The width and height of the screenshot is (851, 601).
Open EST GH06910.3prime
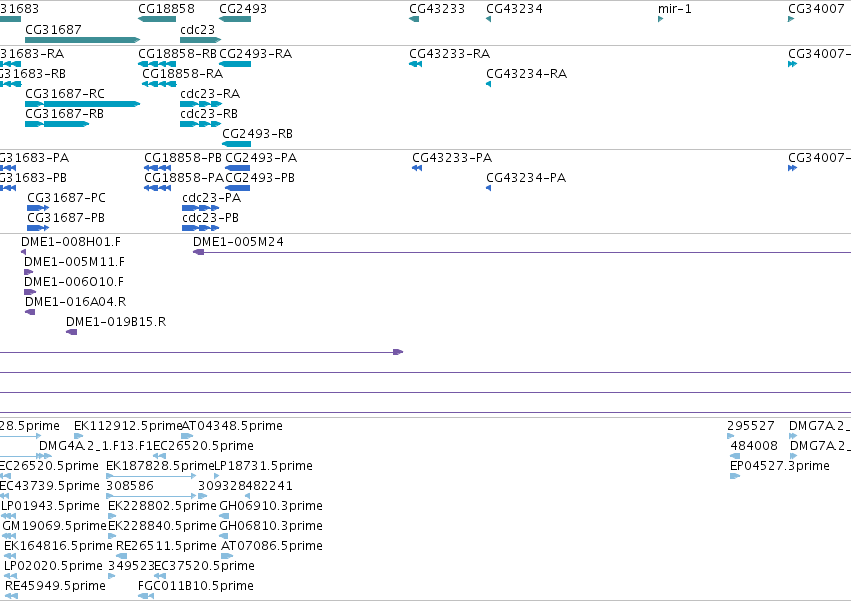tap(271, 507)
